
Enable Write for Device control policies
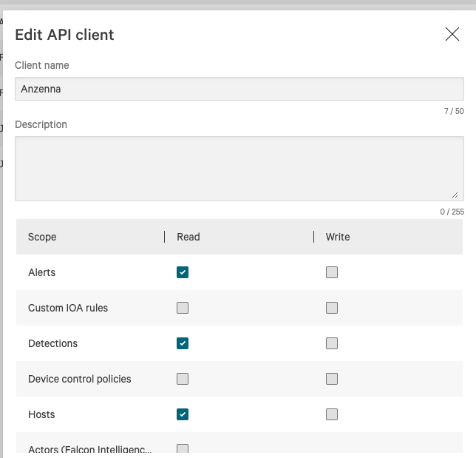pos(332,379)
